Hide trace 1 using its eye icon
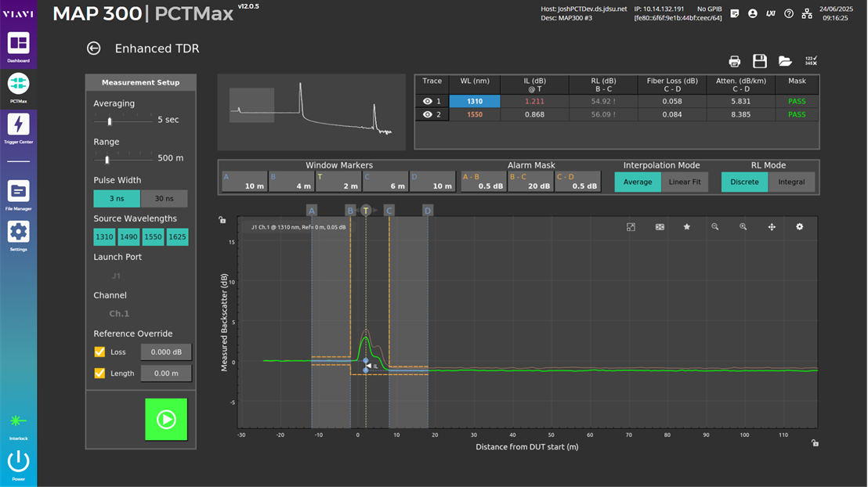 point(428,101)
